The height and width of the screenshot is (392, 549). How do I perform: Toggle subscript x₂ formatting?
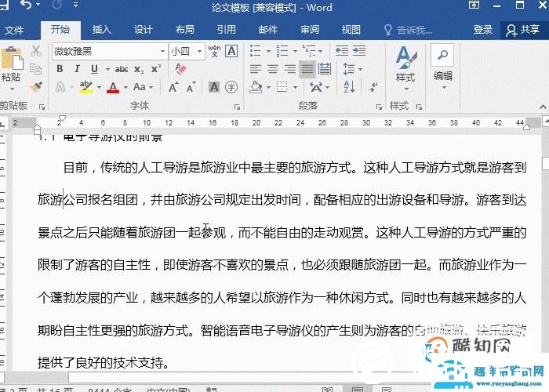(x=139, y=69)
